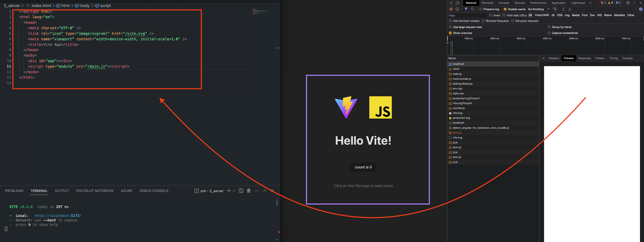Enable the Preserve log checkbox
This screenshot has width=644, height=242.
tap(480, 9)
